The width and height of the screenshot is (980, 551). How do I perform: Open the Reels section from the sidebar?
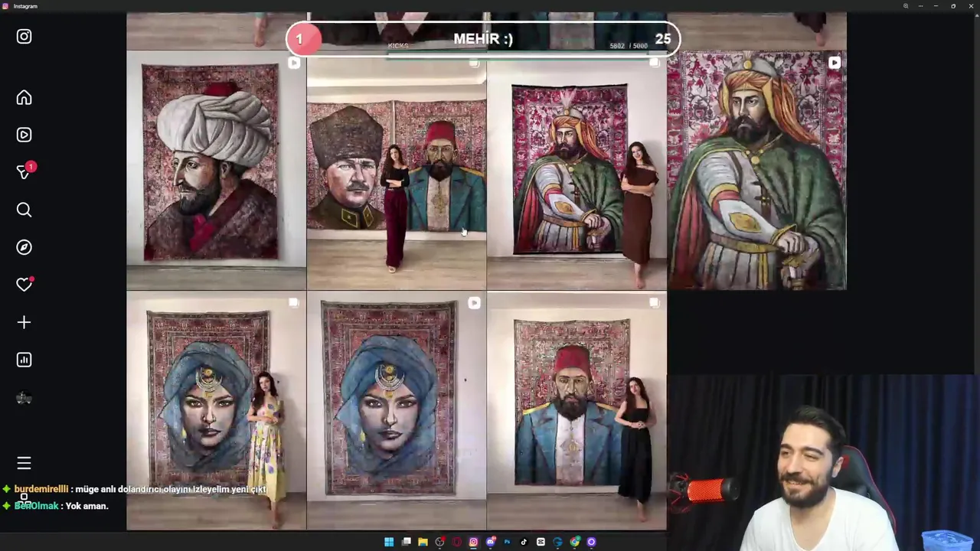point(24,135)
